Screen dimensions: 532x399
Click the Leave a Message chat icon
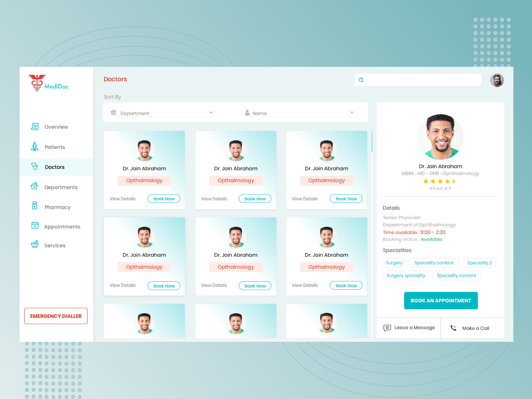coord(387,328)
